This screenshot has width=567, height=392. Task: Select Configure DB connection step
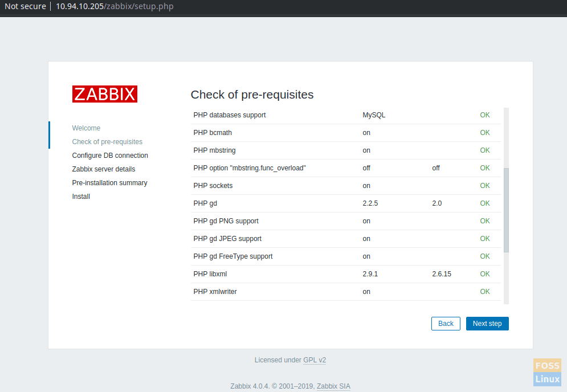[x=110, y=156]
